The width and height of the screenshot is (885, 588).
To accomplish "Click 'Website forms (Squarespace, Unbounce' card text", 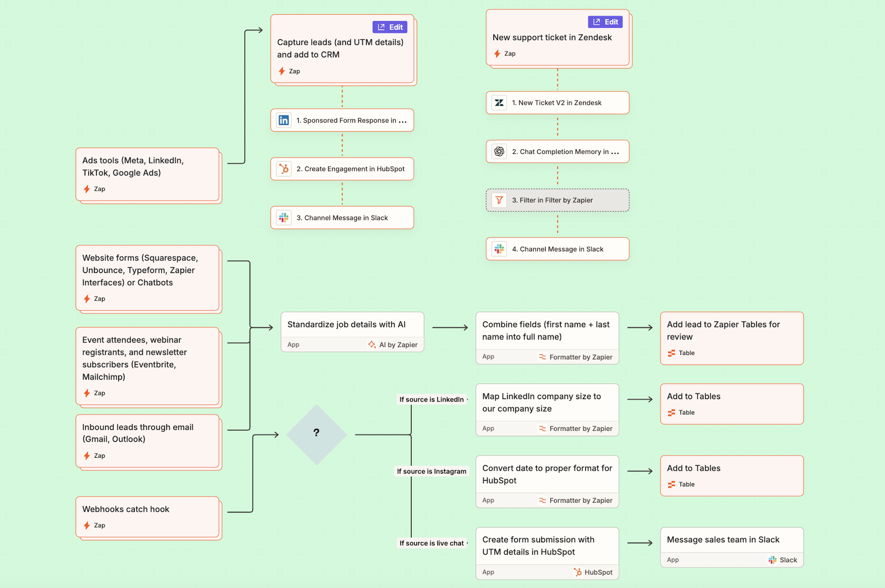I will pos(140,270).
